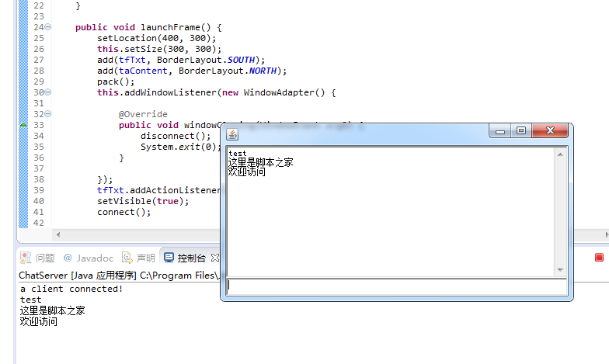
Task: Click the 'test' output line in console
Action: click(31, 300)
